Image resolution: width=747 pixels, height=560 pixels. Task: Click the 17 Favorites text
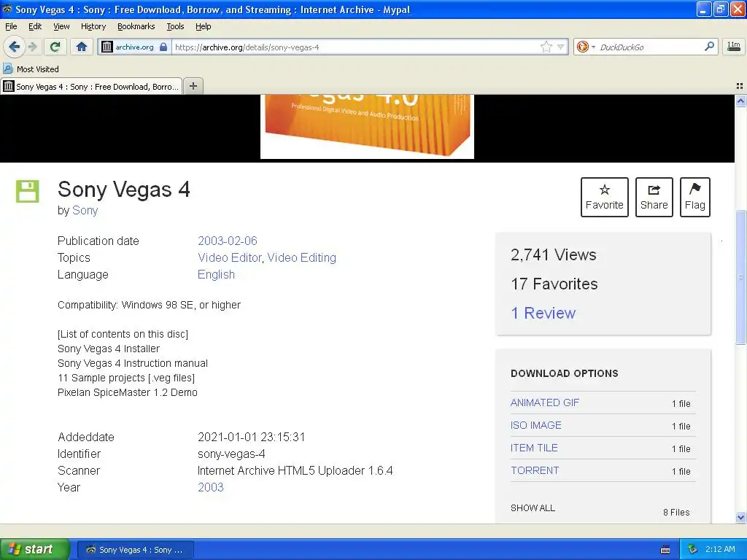(x=554, y=284)
